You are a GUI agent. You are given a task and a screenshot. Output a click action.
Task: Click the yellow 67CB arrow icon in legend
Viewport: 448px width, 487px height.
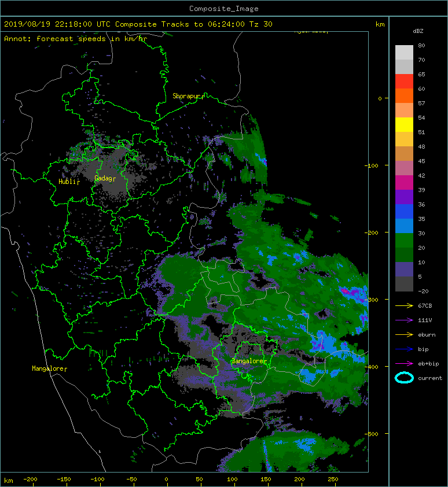pyautogui.click(x=404, y=306)
